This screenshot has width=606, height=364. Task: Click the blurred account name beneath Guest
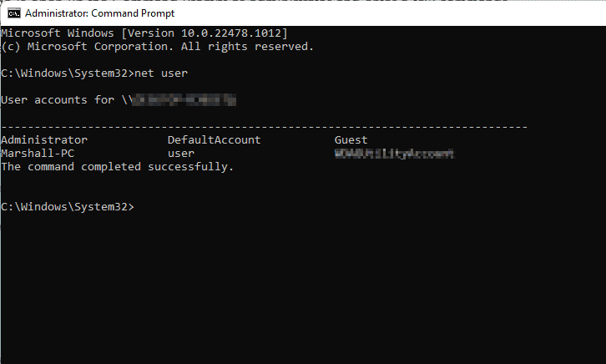[394, 154]
